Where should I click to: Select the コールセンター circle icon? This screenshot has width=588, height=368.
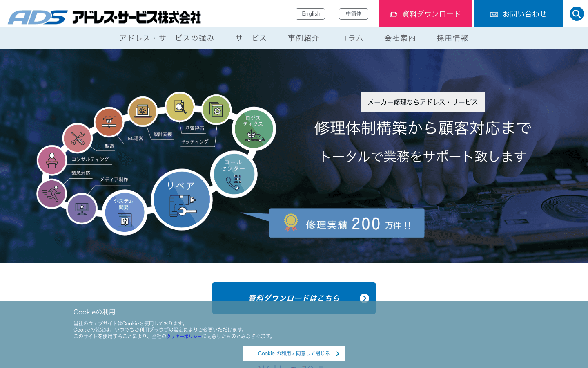pyautogui.click(x=234, y=174)
